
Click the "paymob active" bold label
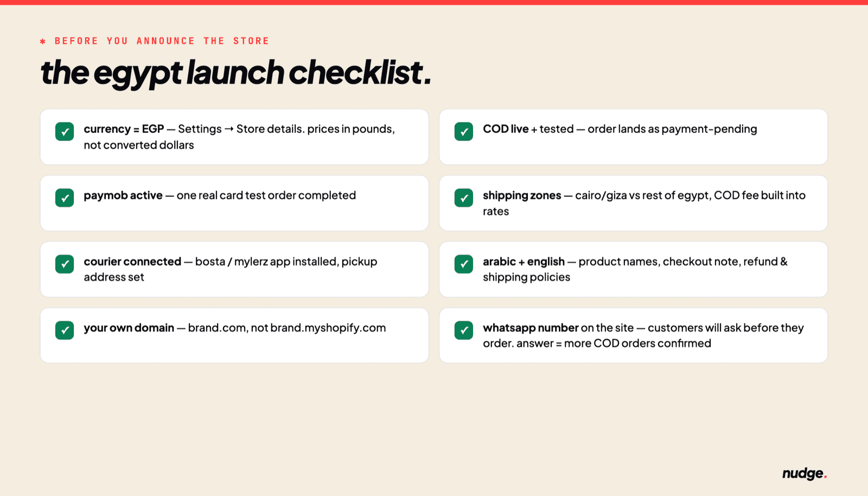click(123, 195)
